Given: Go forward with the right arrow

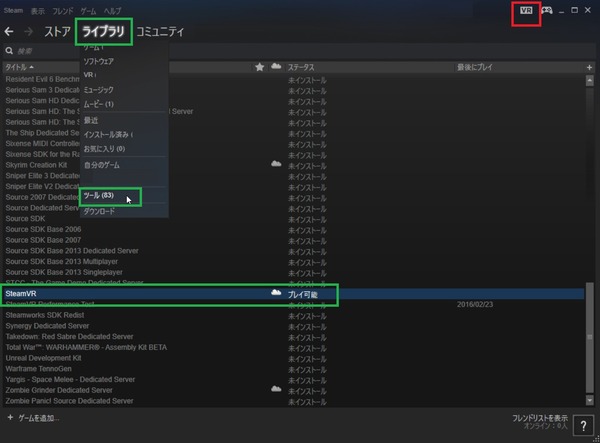Looking at the screenshot, I should pos(28,31).
